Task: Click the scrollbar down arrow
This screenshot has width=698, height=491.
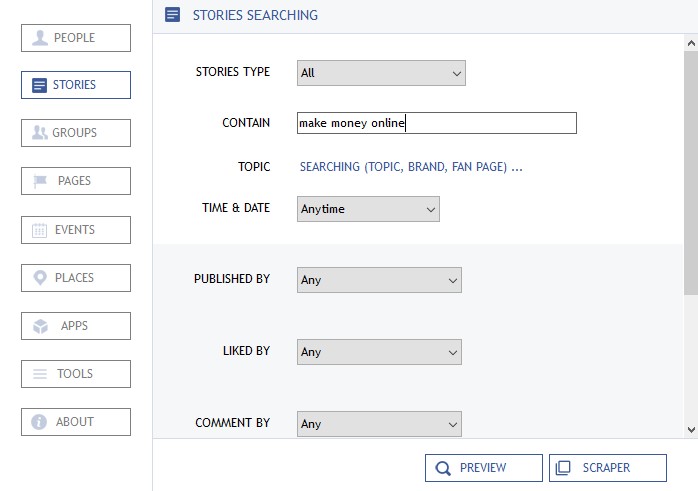Action: tap(691, 429)
